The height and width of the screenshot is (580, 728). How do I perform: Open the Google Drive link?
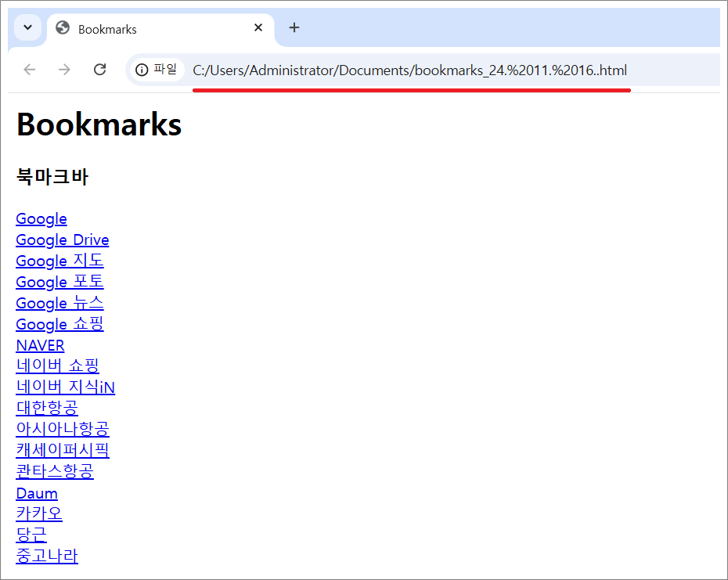[62, 240]
